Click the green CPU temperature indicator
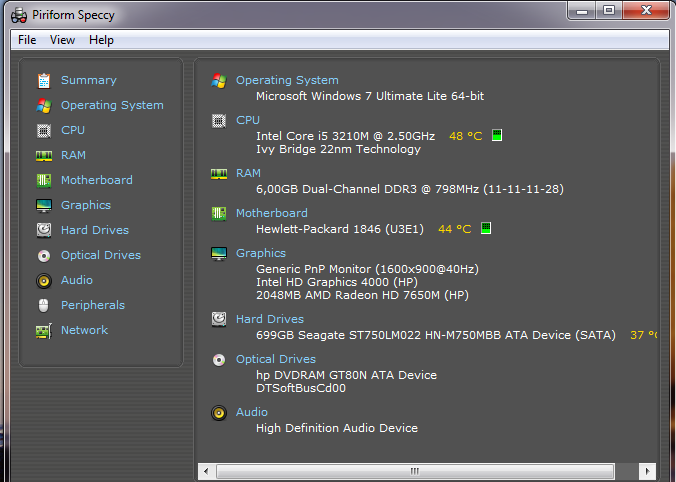Screen dimensions: 676x482 click(497, 135)
